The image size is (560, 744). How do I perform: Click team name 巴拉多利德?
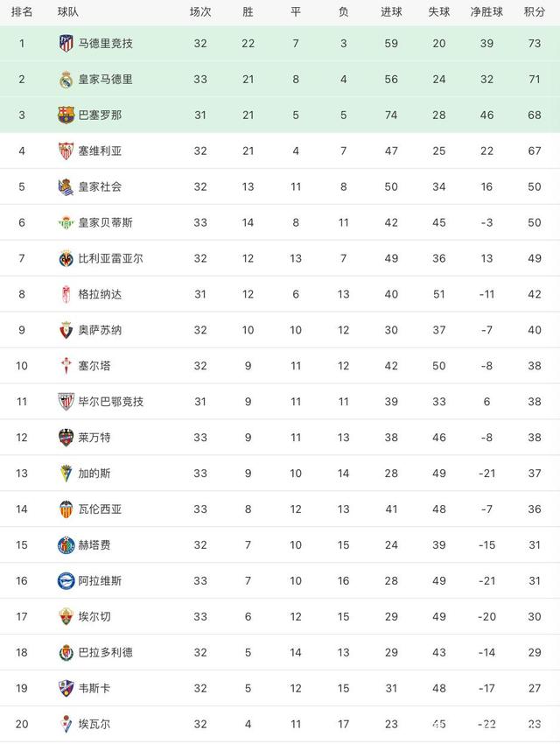coord(105,652)
